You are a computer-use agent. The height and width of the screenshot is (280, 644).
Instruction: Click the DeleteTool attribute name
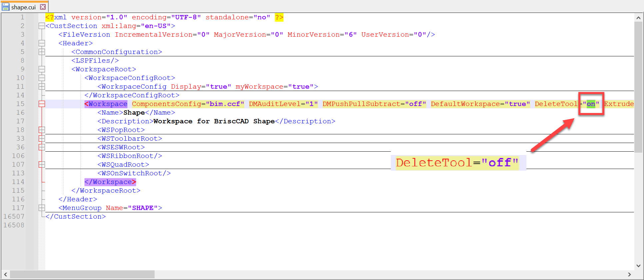click(556, 104)
